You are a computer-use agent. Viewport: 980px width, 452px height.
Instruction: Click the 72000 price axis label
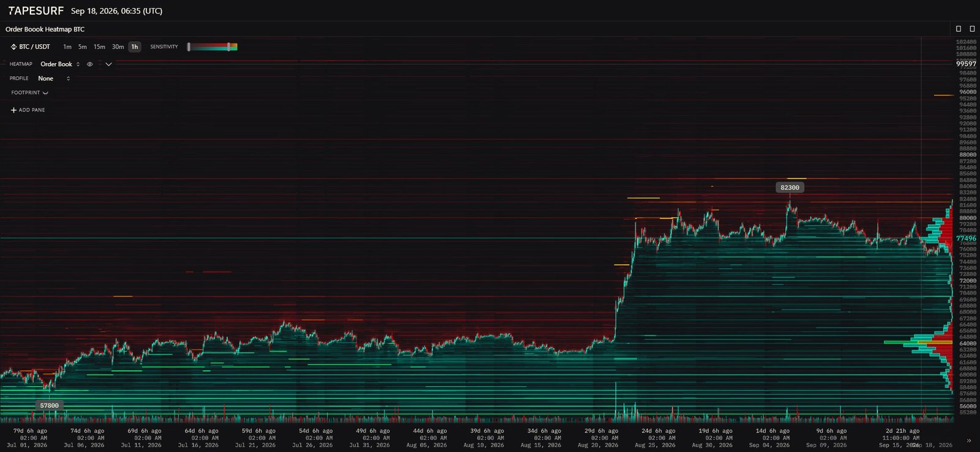pos(968,281)
